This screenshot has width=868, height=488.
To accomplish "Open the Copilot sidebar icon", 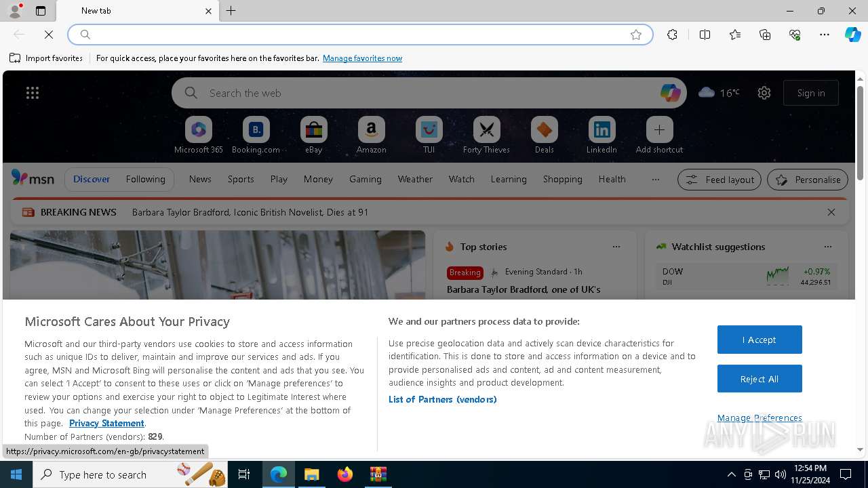I will pos(852,35).
